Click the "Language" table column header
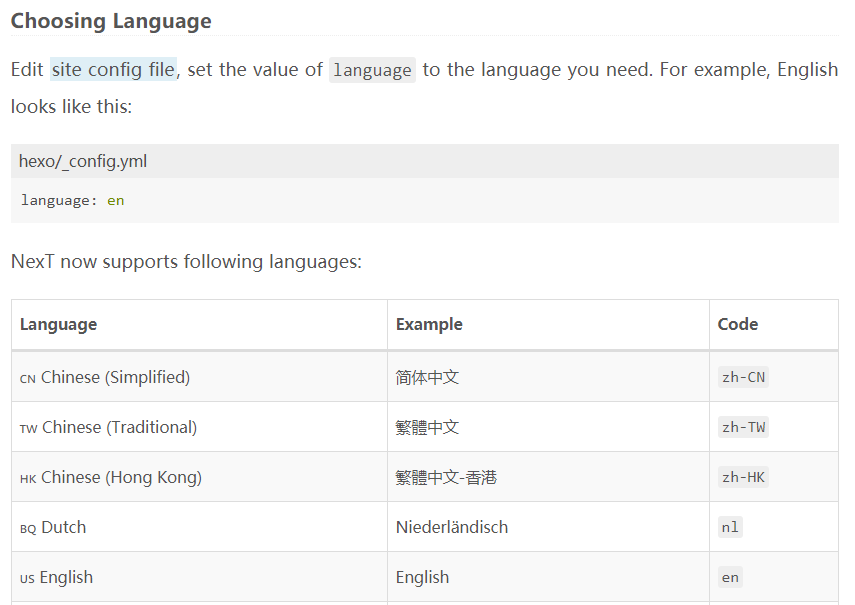Image resolution: width=855 pixels, height=605 pixels. [x=58, y=324]
